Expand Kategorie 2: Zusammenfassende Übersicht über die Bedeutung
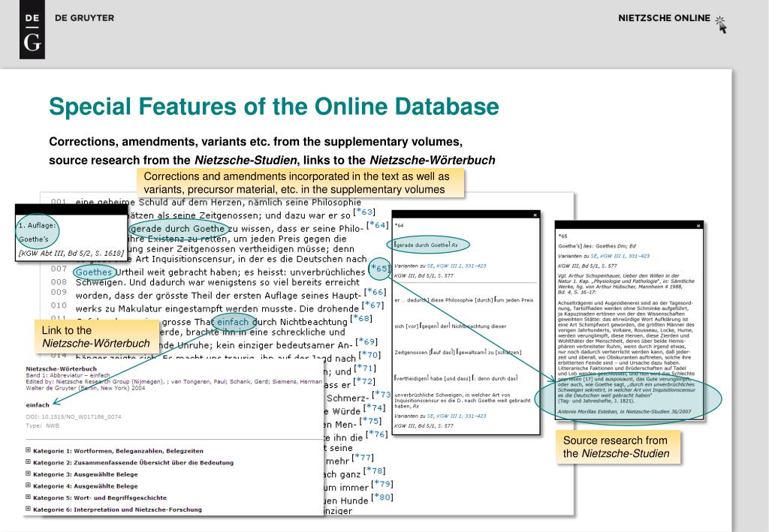Image resolution: width=769 pixels, height=532 pixels. [x=28, y=462]
